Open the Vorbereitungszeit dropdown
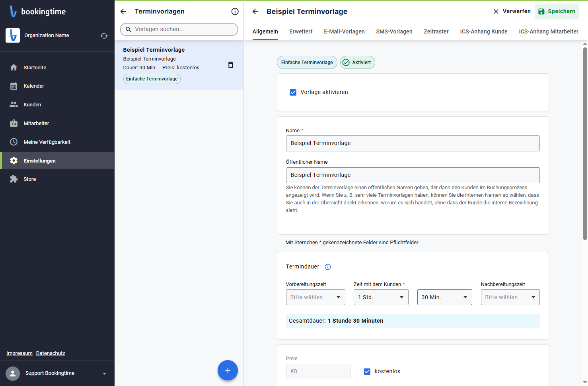Screen dimensions: 588x386 click(x=315, y=297)
